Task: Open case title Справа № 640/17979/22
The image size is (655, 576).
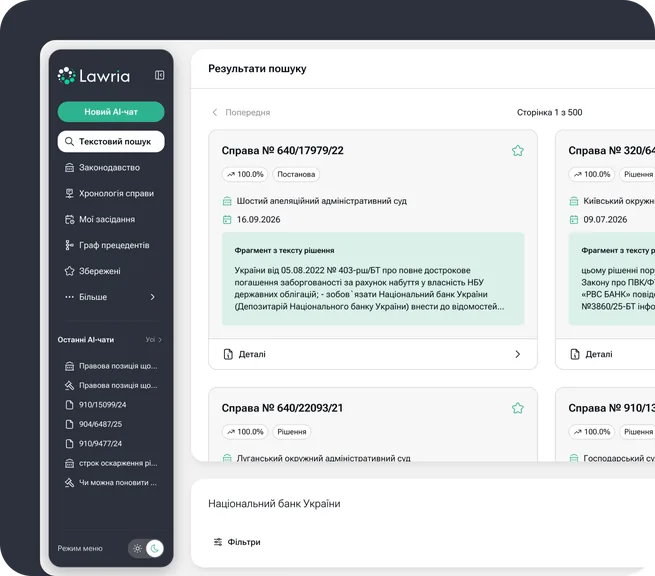Action: 282,150
